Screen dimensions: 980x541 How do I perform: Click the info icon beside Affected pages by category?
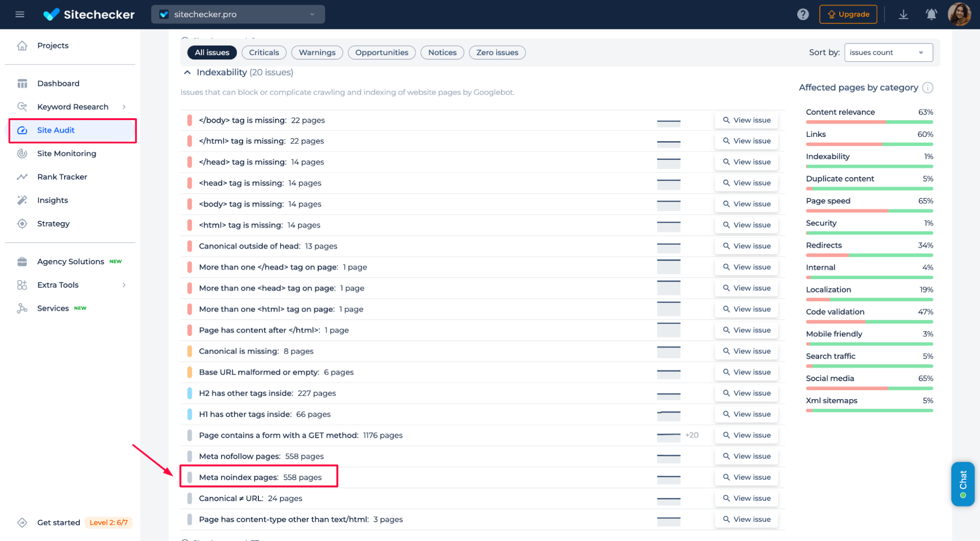[928, 87]
